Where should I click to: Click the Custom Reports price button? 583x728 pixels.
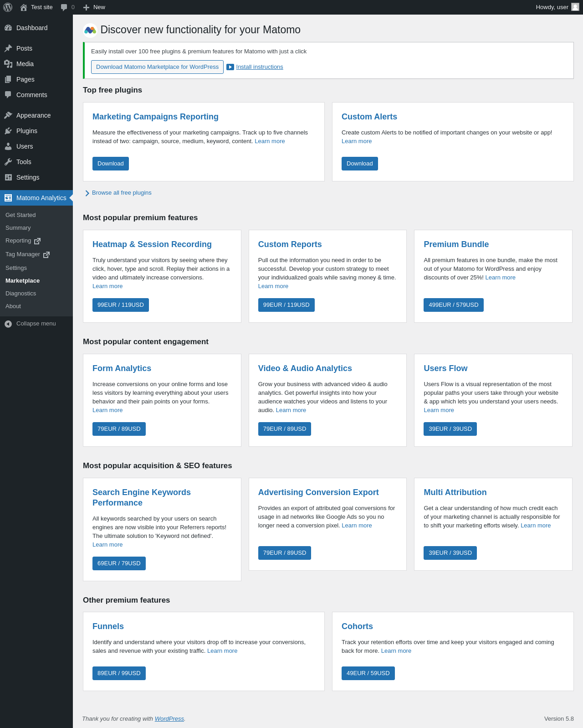286,305
